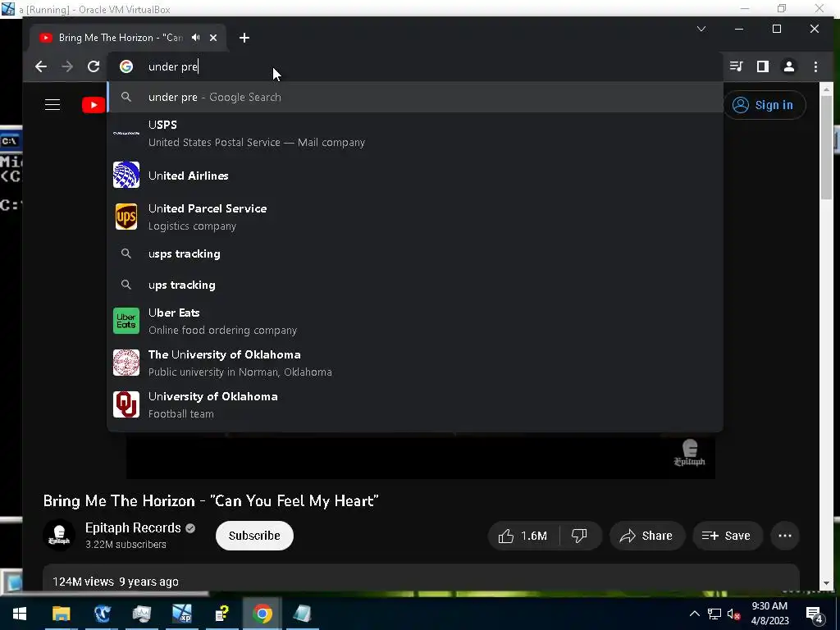
Task: Click the United Airlines globe logo
Action: (x=126, y=175)
